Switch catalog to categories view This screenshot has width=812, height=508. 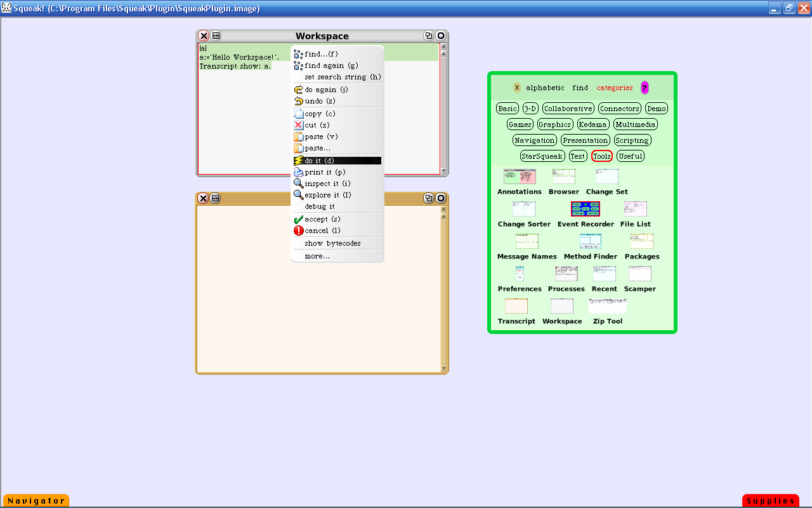(x=615, y=88)
